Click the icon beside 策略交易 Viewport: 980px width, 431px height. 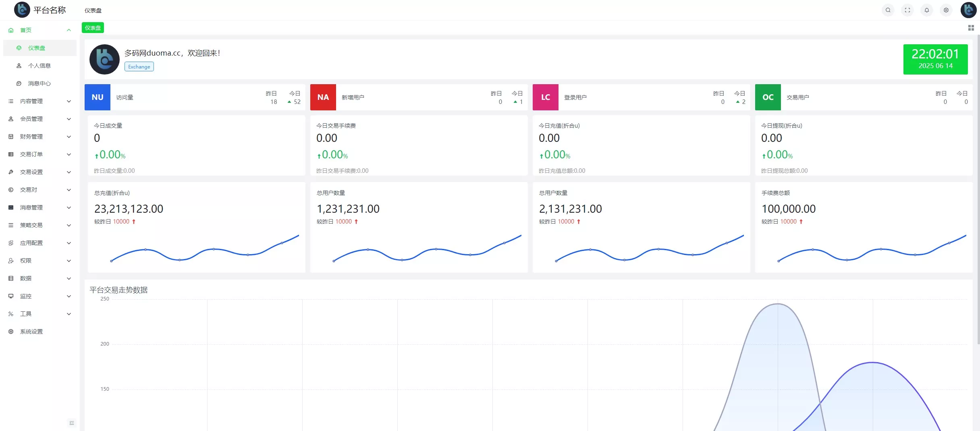(x=11, y=225)
